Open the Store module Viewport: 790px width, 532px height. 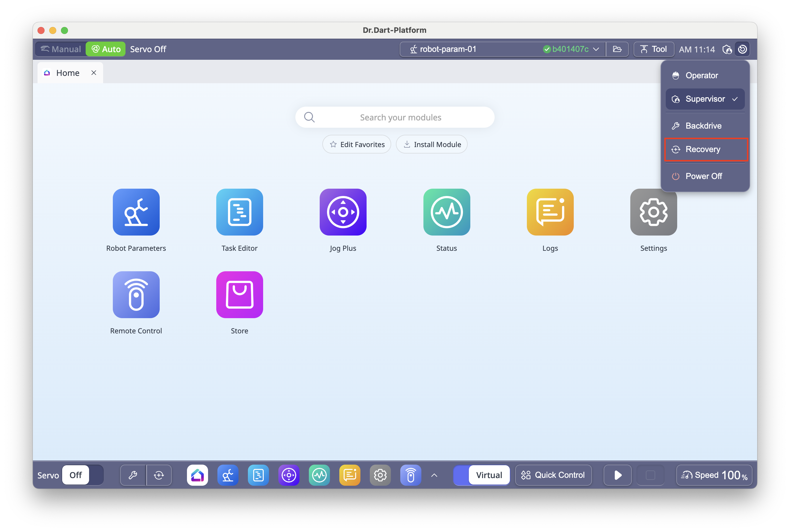pyautogui.click(x=240, y=294)
